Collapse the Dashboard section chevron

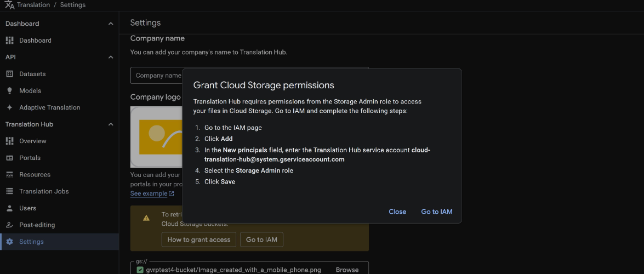[111, 24]
